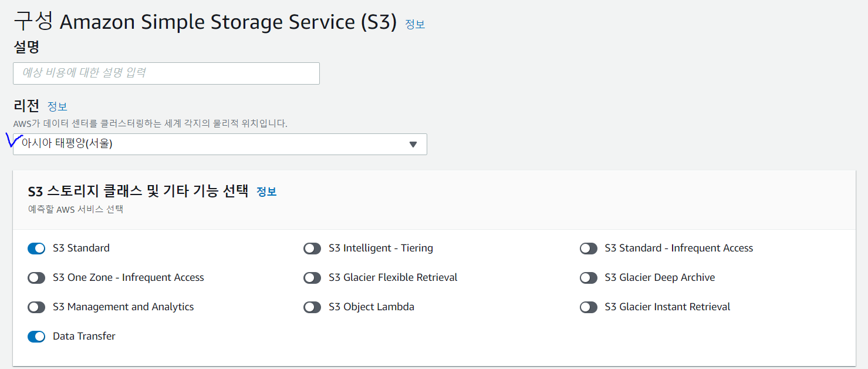Viewport: 868px width, 369px height.
Task: Enable the S3 Standard toggle
Action: click(x=36, y=249)
